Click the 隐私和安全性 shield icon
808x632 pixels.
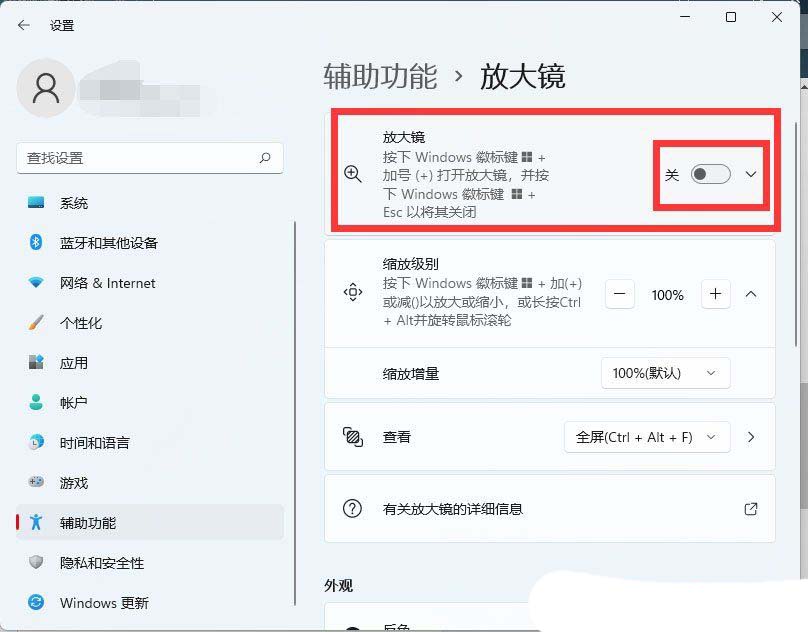tap(36, 563)
